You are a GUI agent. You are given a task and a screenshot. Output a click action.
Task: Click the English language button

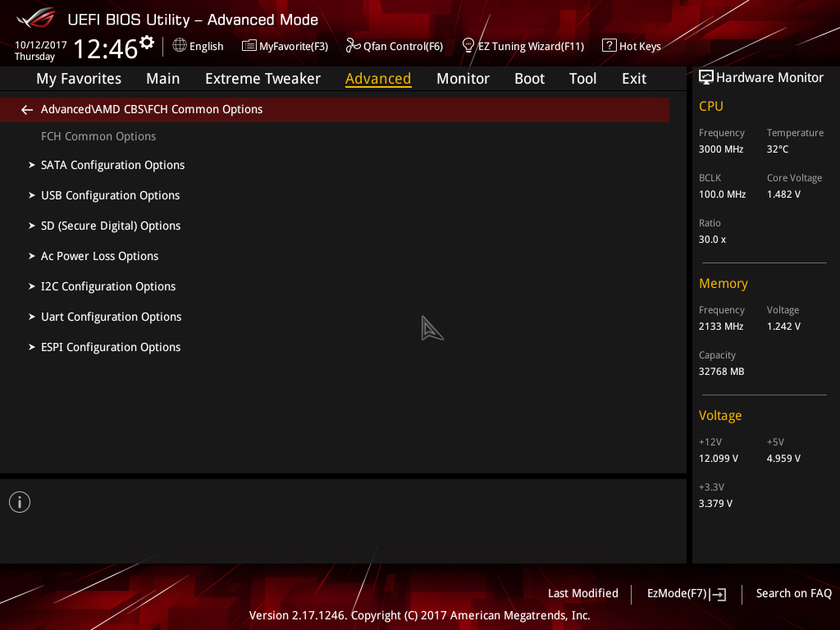click(x=199, y=46)
